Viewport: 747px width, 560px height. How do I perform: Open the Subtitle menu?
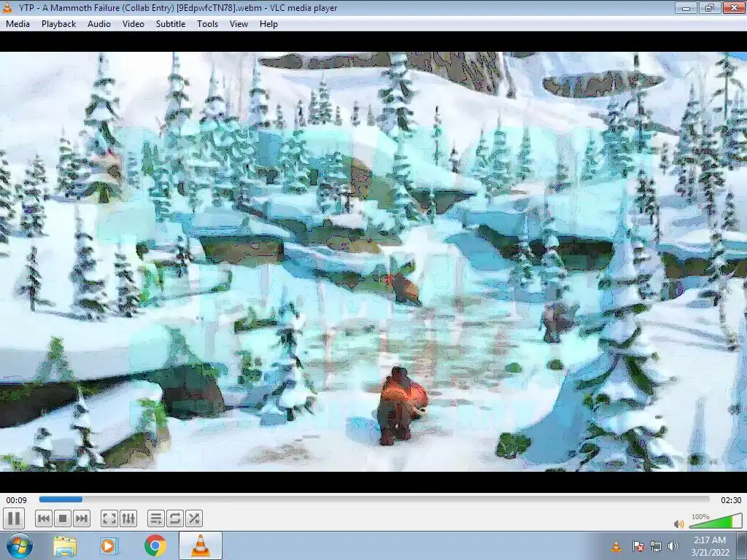tap(171, 24)
